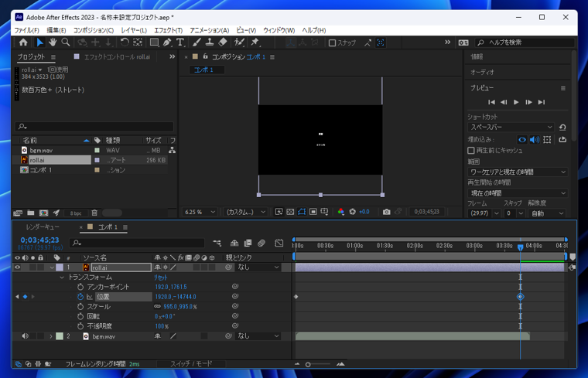Image resolution: width=588 pixels, height=378 pixels.
Task: Open the ファイル(F) menu
Action: [x=26, y=30]
